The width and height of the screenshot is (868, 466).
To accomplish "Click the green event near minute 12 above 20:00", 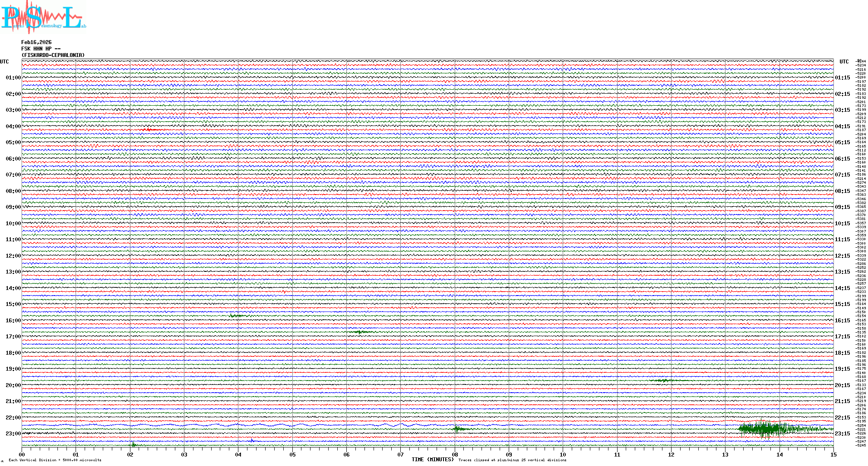I will point(664,381).
